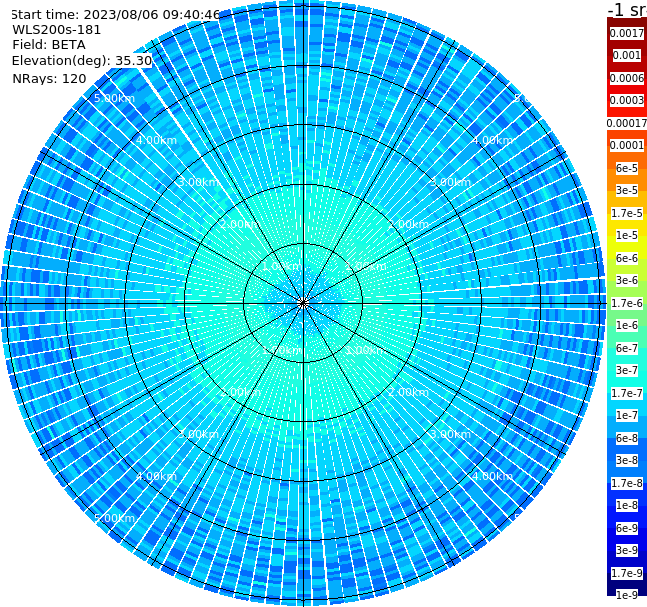Image resolution: width=647 pixels, height=607 pixels.
Task: Click the 1.7e-9 colorbar tick label
Action: click(627, 573)
